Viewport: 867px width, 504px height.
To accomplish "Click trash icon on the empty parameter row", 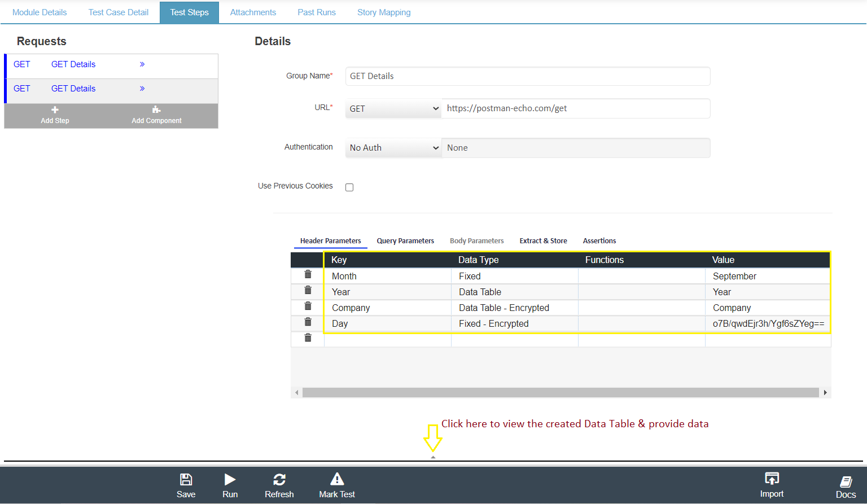I will 308,338.
